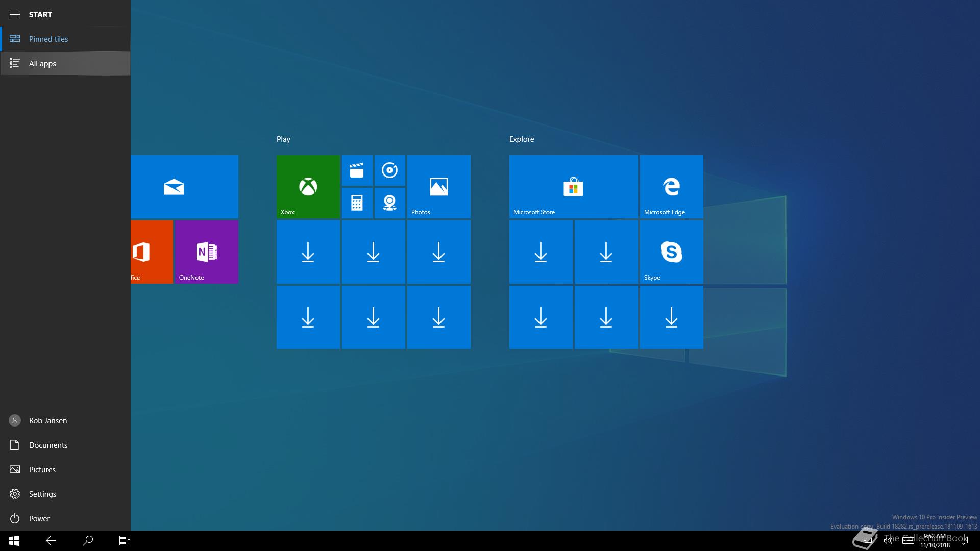
Task: Click the taskbar Back arrow
Action: (x=51, y=541)
